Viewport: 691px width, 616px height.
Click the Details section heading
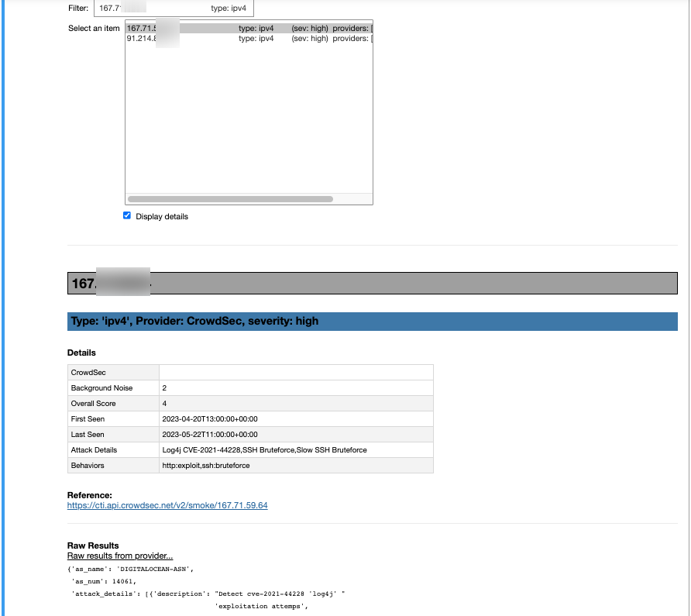click(x=80, y=353)
